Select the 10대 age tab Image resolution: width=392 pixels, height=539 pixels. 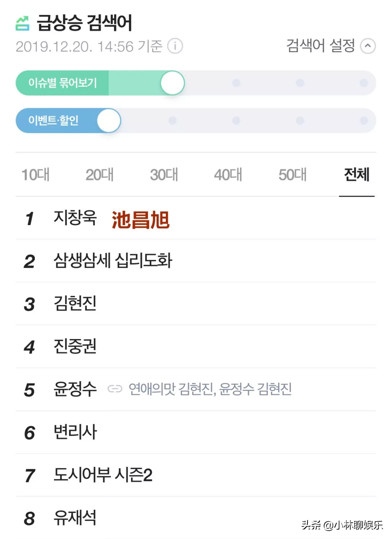[36, 175]
